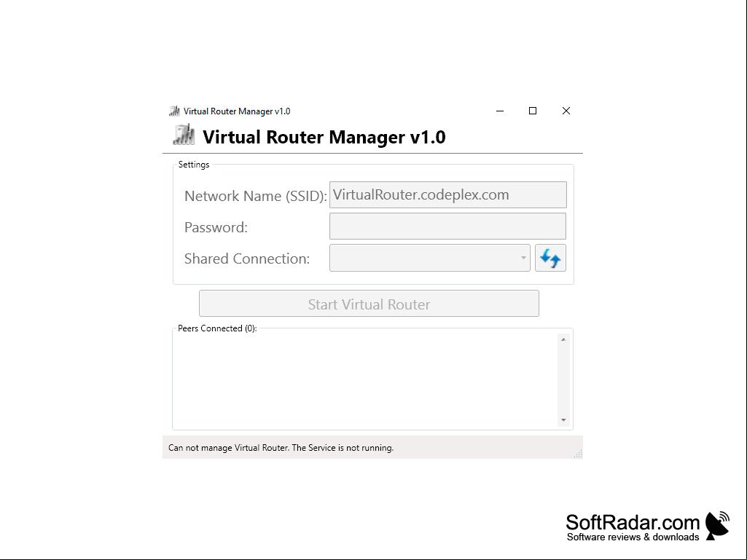Click the "Peers Connected (0):" label
Image resolution: width=747 pixels, height=560 pixels.
click(x=217, y=328)
